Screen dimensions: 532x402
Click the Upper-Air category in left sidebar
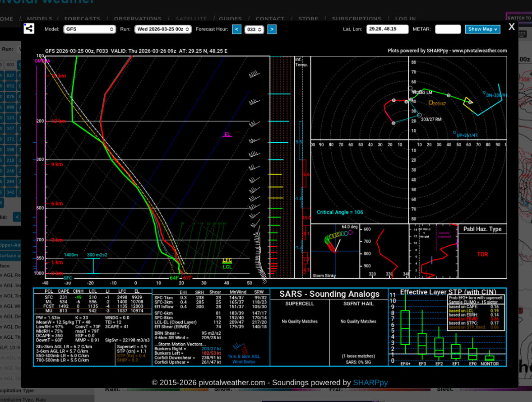click(10, 245)
